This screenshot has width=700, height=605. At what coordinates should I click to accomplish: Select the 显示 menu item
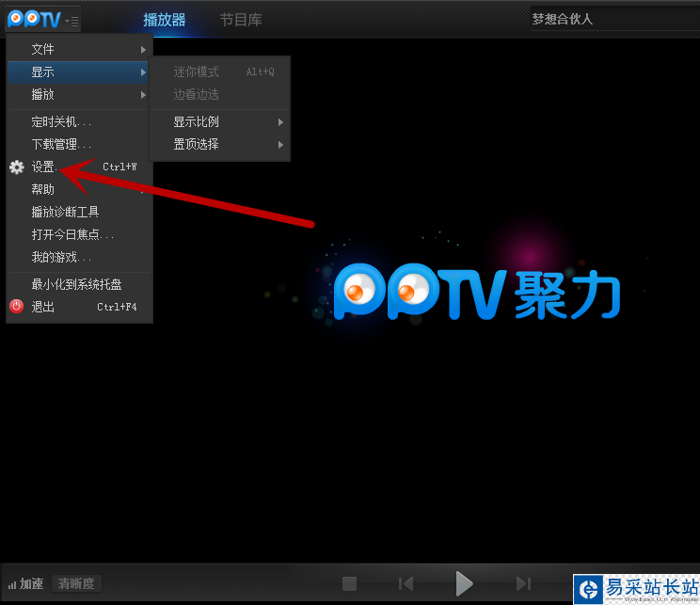point(79,72)
